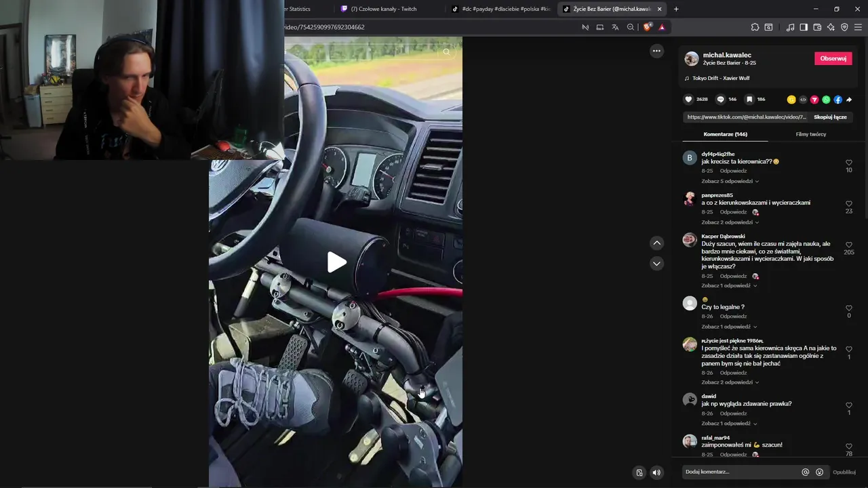Screen dimensions: 868x488
Task: Like dawid's comment
Action: click(x=848, y=405)
